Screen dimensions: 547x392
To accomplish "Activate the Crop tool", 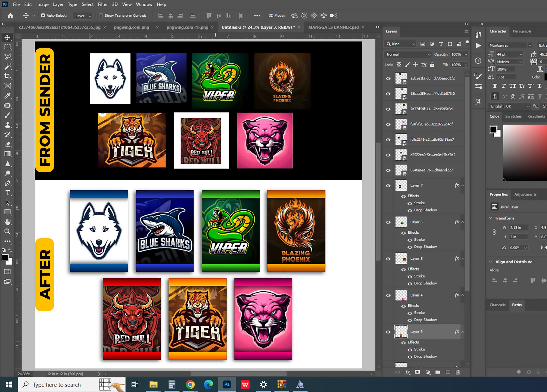I will tap(8, 76).
